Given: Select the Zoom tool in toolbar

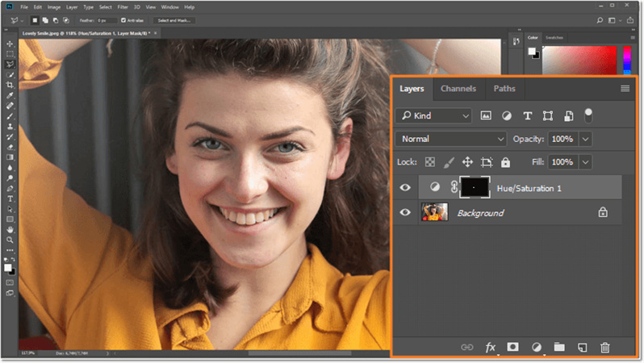Looking at the screenshot, I should pyautogui.click(x=10, y=240).
